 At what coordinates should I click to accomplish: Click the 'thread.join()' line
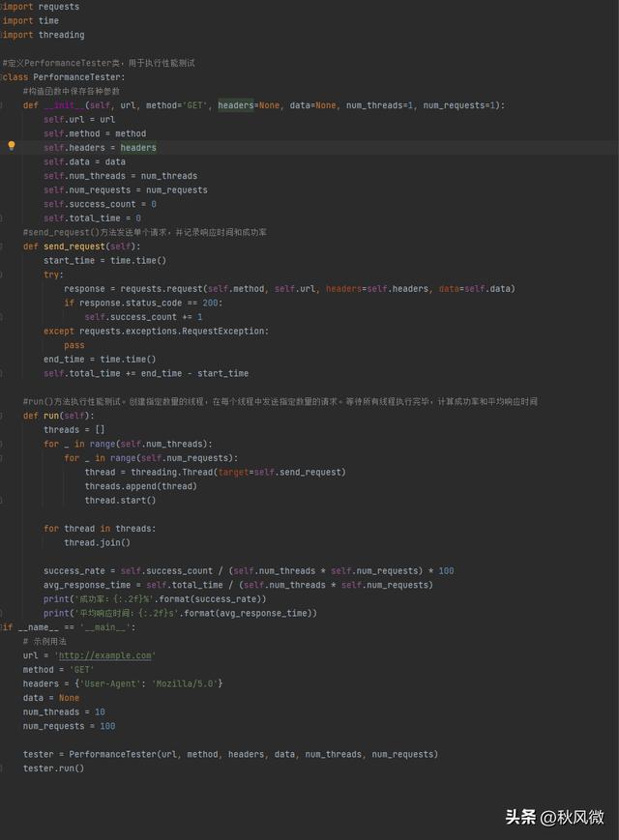coord(97,542)
